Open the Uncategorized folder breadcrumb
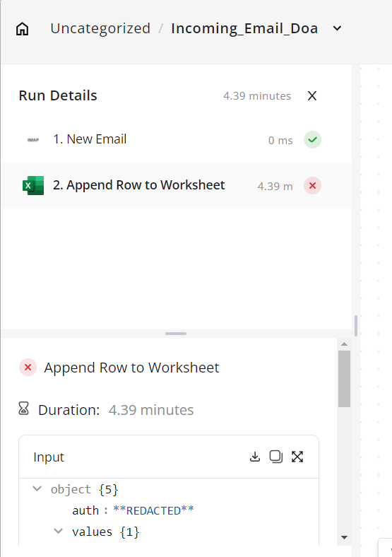Image resolution: width=392 pixels, height=557 pixels. point(100,28)
